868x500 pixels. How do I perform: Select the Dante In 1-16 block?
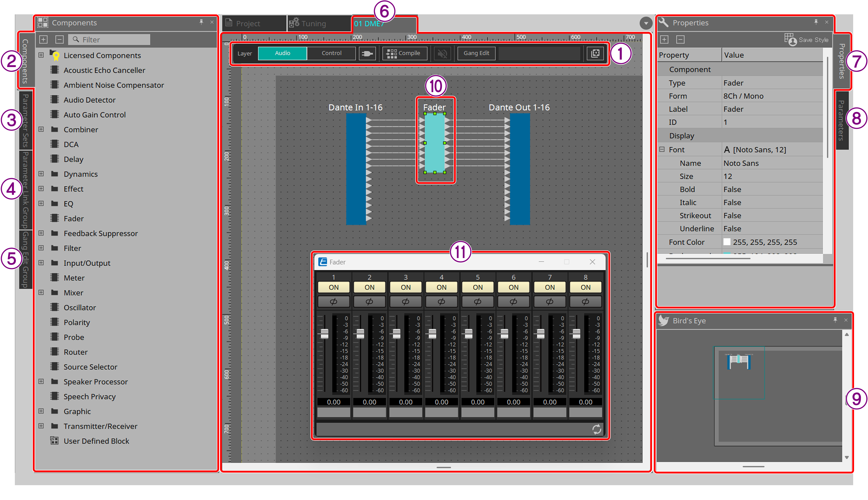click(356, 169)
